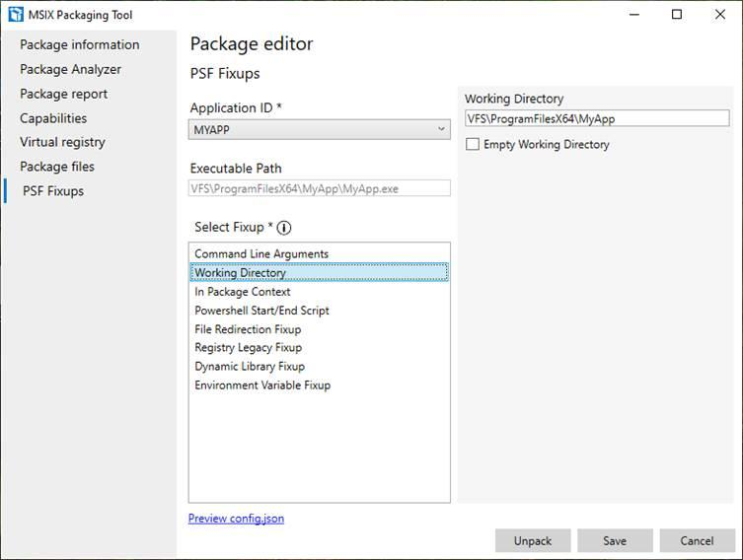Select Powershell Start/End Script fixup
This screenshot has width=743, height=560.
pyautogui.click(x=320, y=311)
